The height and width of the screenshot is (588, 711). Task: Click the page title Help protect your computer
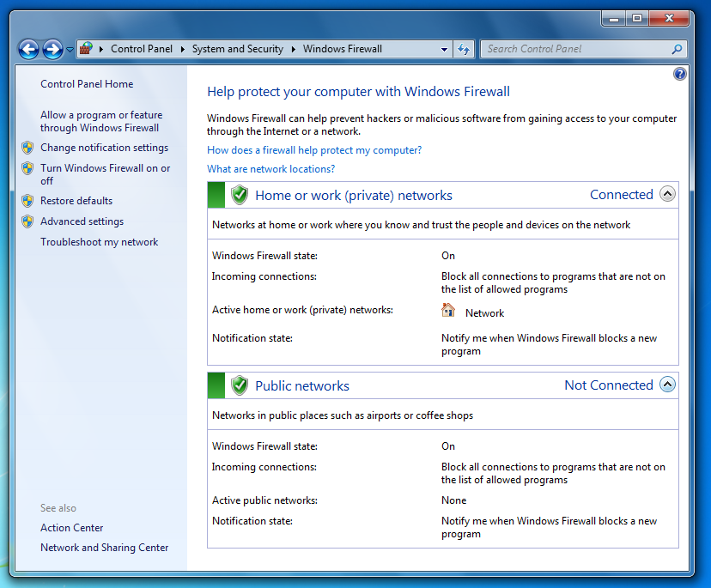tap(358, 92)
